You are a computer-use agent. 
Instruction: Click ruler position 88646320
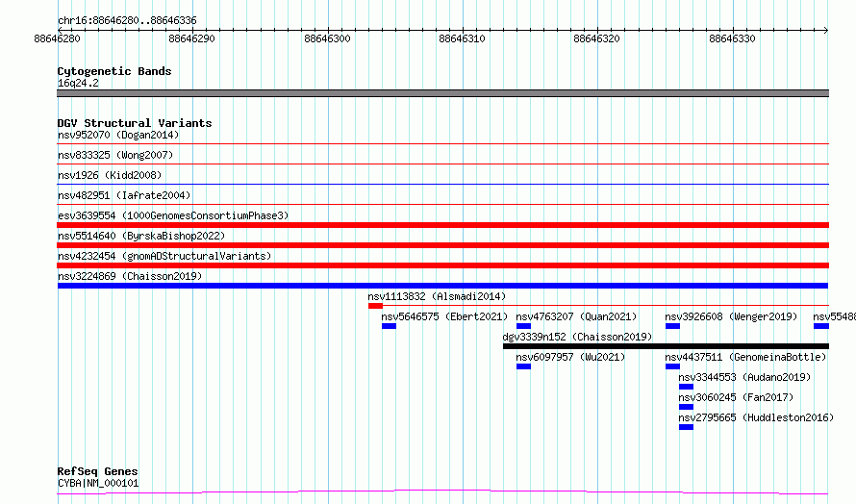coord(596,38)
